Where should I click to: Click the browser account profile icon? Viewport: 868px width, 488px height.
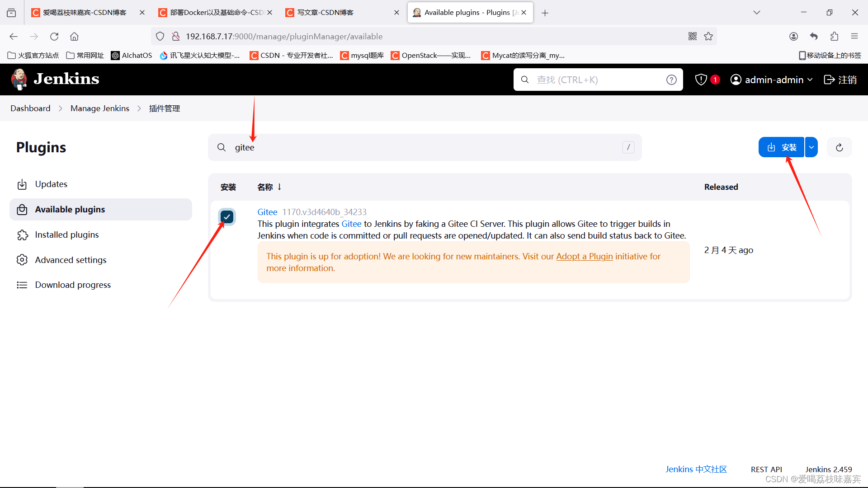793,36
